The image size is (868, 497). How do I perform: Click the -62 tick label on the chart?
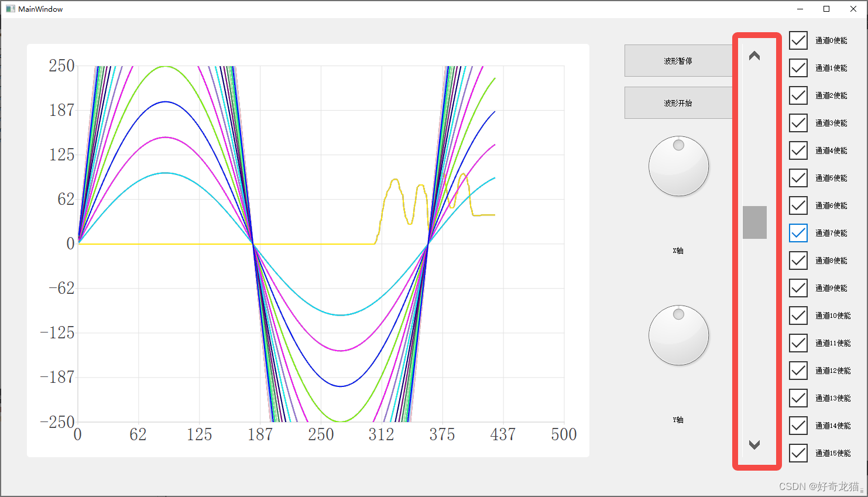tap(61, 288)
